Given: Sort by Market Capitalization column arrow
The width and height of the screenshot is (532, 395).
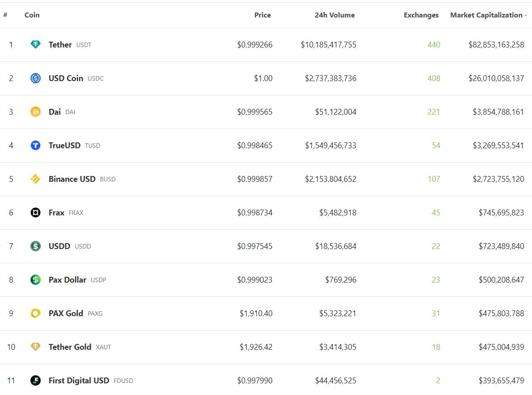Looking at the screenshot, I should click(526, 15).
